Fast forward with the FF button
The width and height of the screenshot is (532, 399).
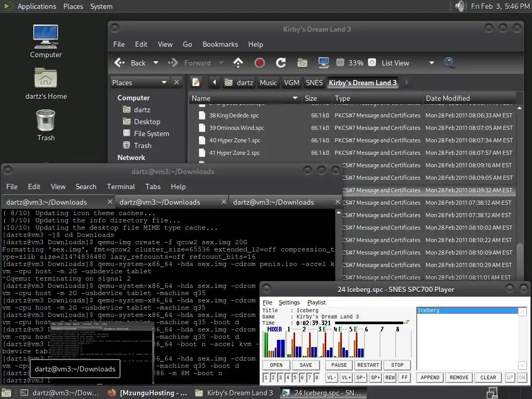pyautogui.click(x=404, y=377)
